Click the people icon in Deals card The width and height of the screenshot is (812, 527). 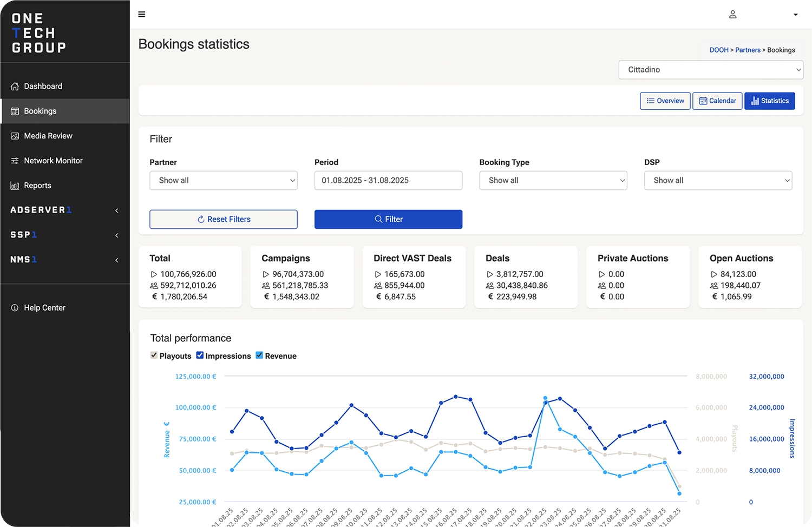tap(490, 286)
